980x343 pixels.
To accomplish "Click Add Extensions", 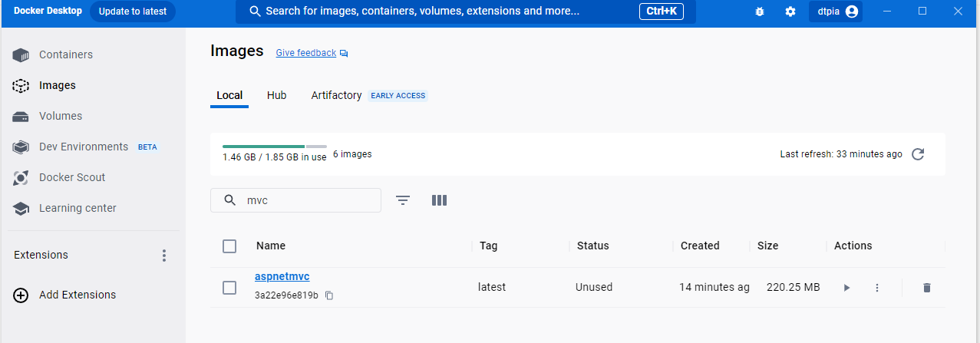I will click(x=78, y=295).
